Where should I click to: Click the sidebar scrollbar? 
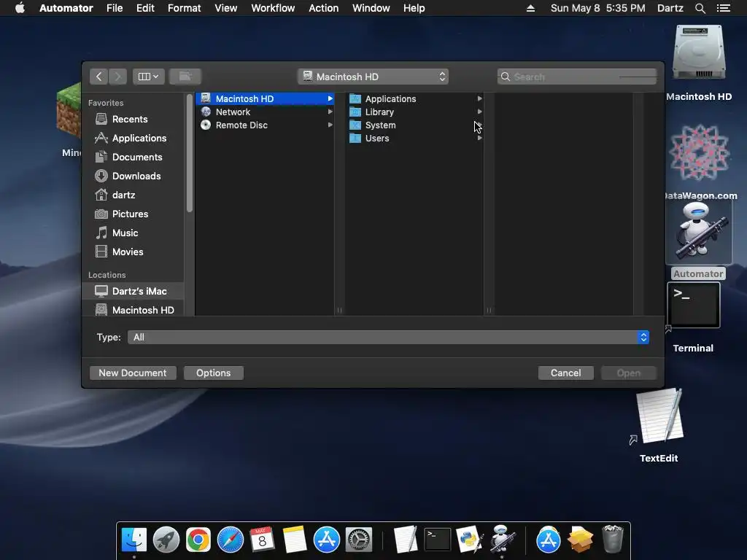point(190,153)
